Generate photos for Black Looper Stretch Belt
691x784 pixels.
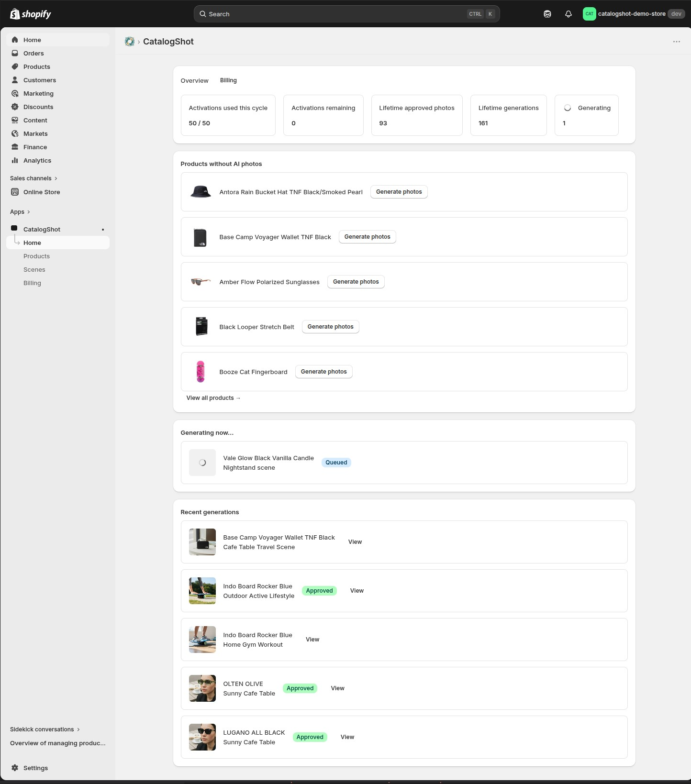(x=331, y=327)
